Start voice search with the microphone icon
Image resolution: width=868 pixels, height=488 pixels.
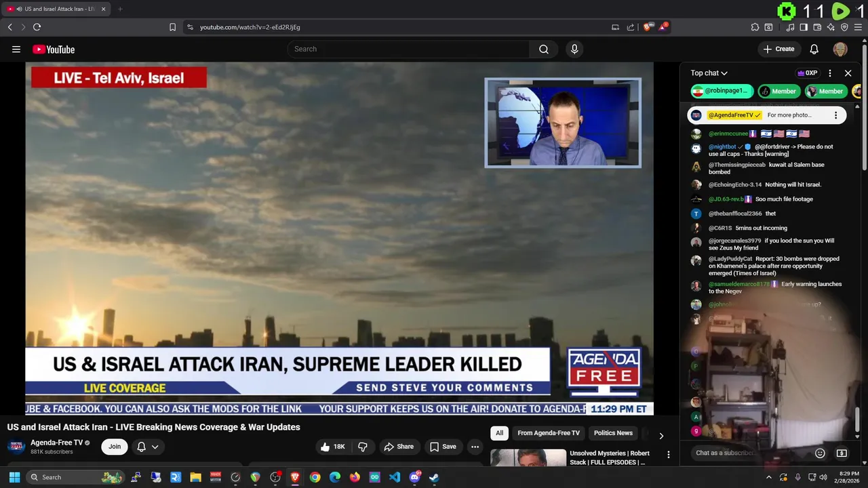[574, 49]
